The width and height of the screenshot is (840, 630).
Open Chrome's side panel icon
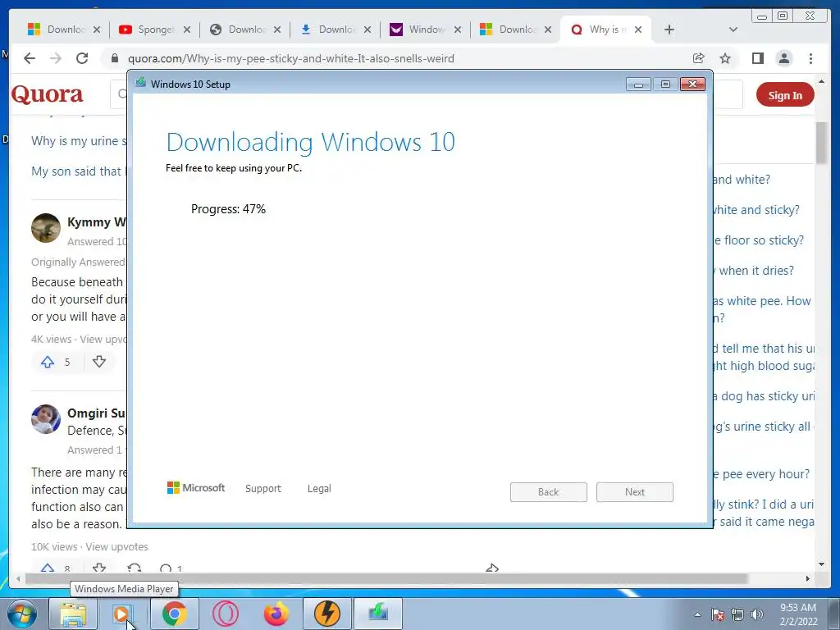[x=757, y=58]
